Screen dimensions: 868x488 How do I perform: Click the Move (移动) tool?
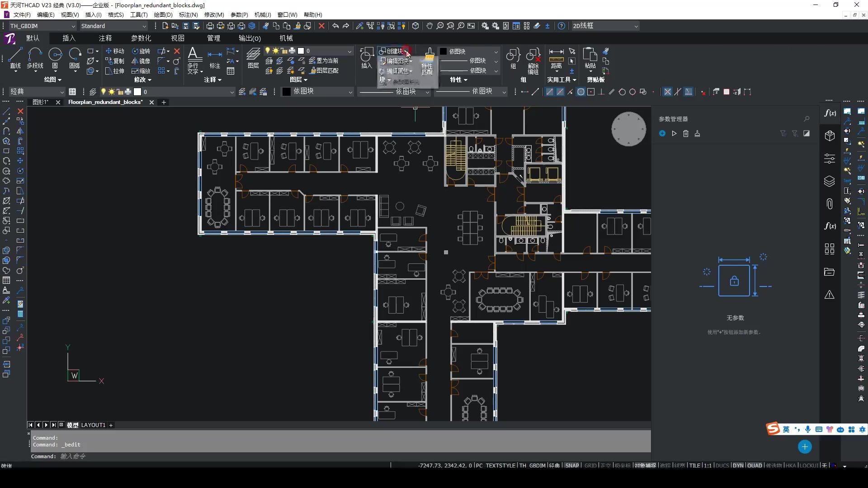pyautogui.click(x=115, y=51)
